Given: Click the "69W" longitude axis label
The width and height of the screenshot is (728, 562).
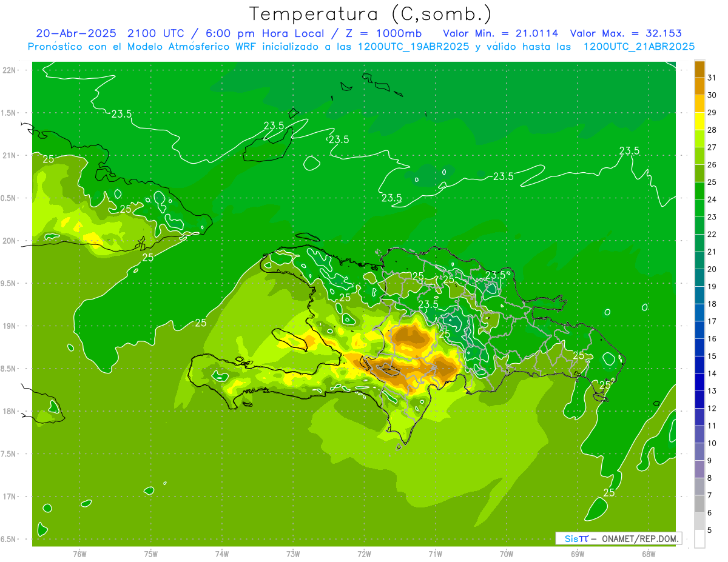Looking at the screenshot, I should [x=578, y=554].
